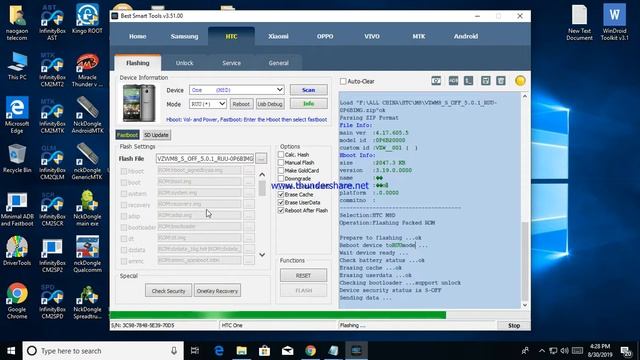Uncheck the Erase Cache option
The width and height of the screenshot is (640, 360).
[x=281, y=194]
